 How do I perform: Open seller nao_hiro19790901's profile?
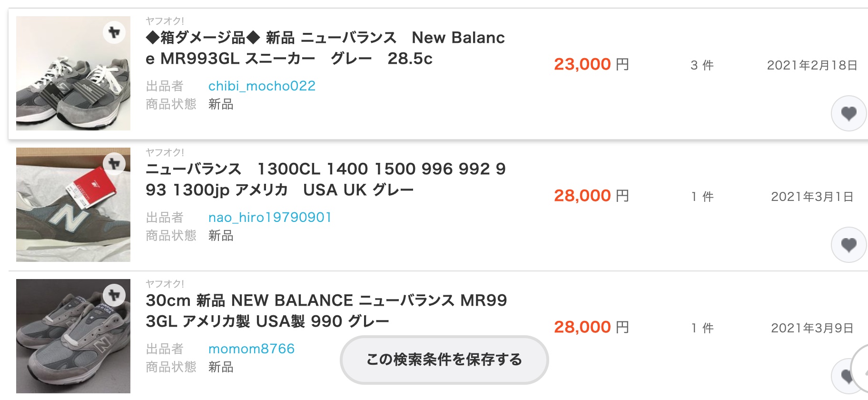pos(270,218)
